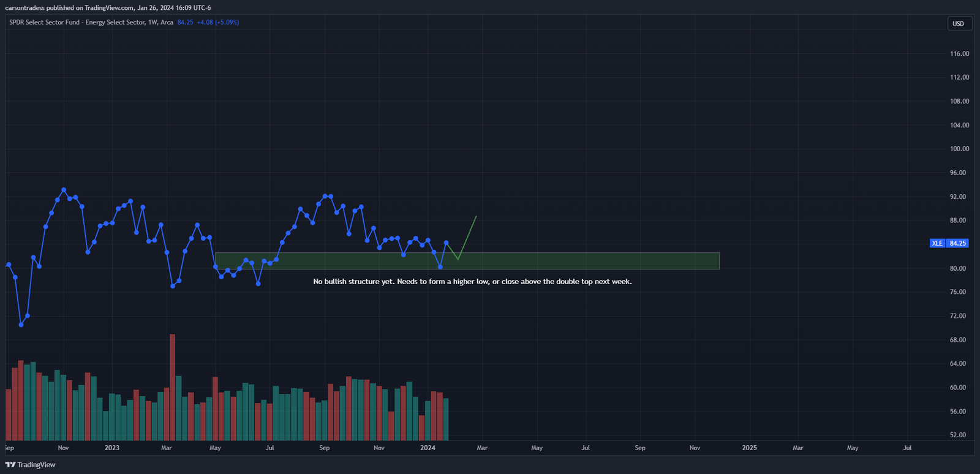Click the XLE 84.25 price label

[x=949, y=243]
